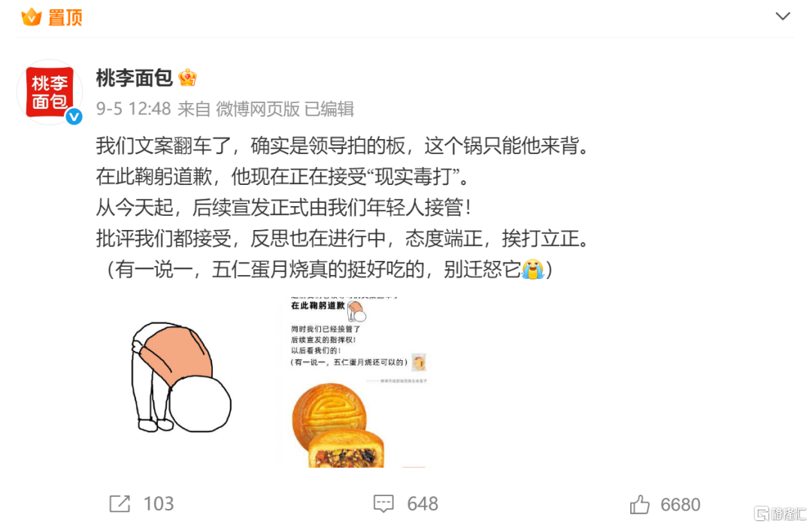Click the crying emoji in post text
The width and height of the screenshot is (812, 527).
pyautogui.click(x=532, y=269)
